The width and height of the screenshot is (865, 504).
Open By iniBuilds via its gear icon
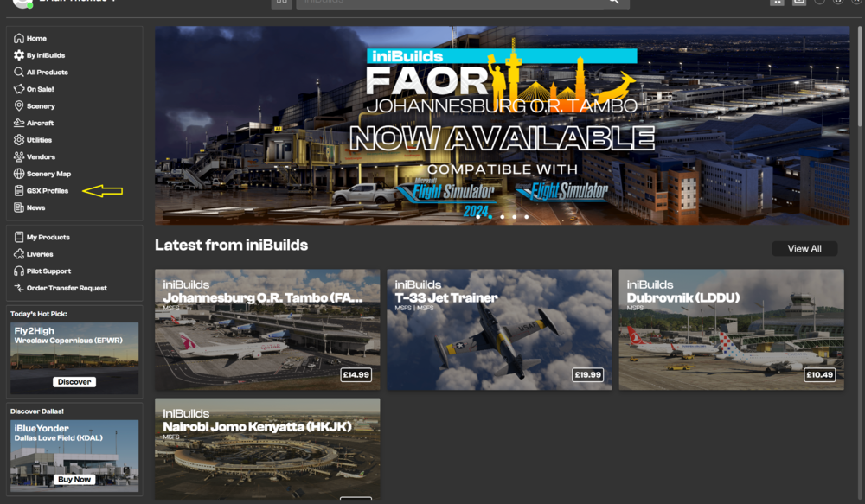click(19, 55)
